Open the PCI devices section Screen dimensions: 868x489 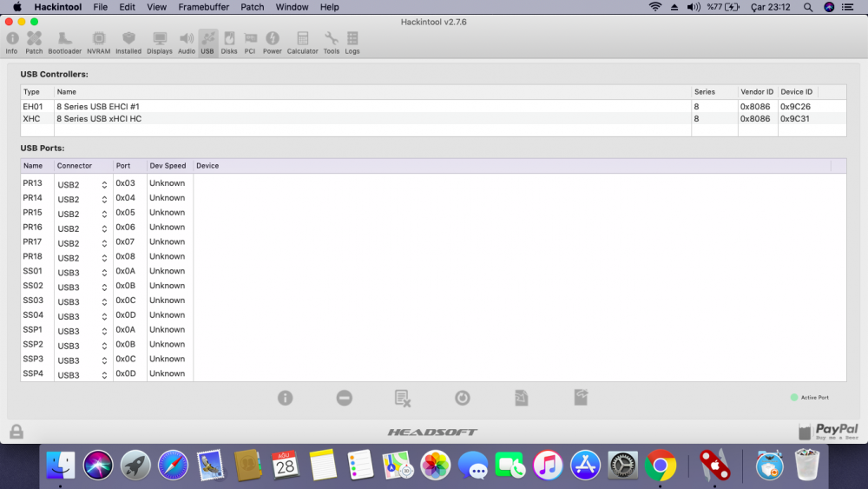250,43
